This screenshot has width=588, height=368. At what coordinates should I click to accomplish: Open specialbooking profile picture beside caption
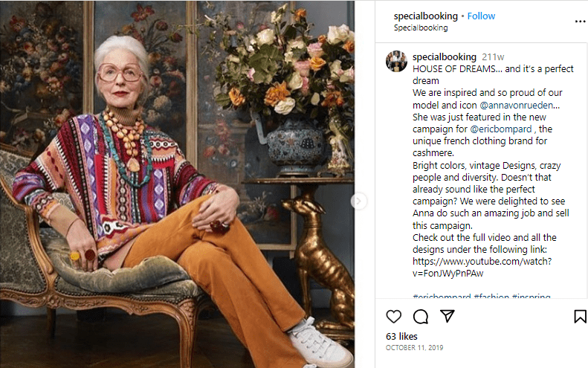(396, 61)
